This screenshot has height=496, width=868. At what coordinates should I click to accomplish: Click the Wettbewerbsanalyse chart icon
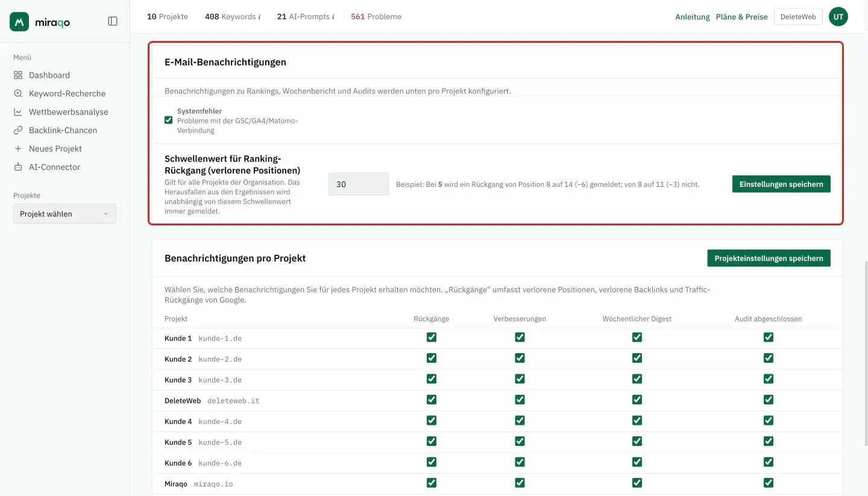(x=18, y=112)
